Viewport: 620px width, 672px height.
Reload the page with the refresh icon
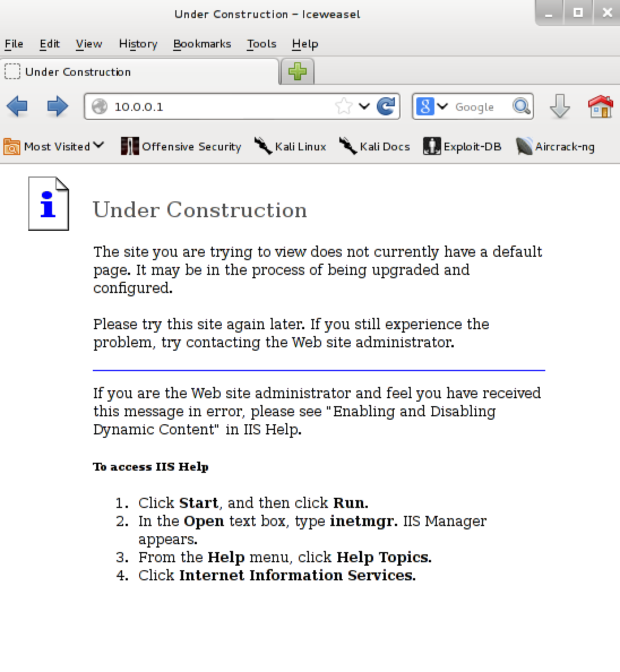[x=386, y=106]
